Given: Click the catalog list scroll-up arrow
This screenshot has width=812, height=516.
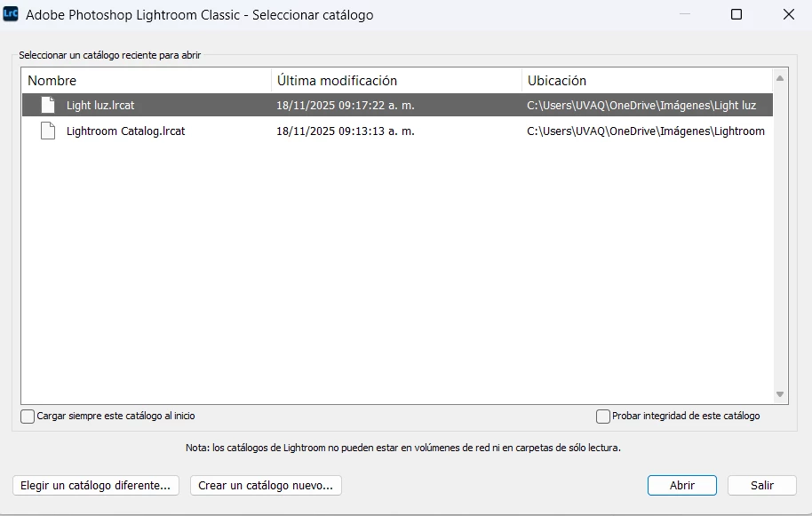Looking at the screenshot, I should click(780, 78).
